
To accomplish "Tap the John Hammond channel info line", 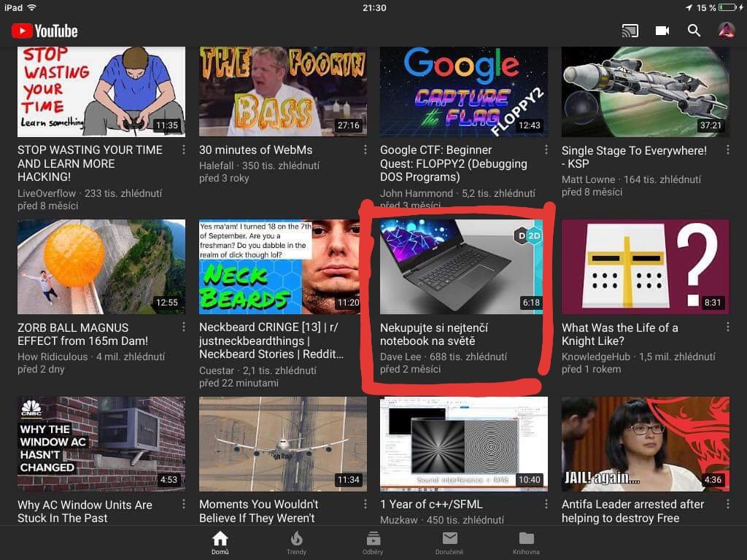I will (458, 193).
